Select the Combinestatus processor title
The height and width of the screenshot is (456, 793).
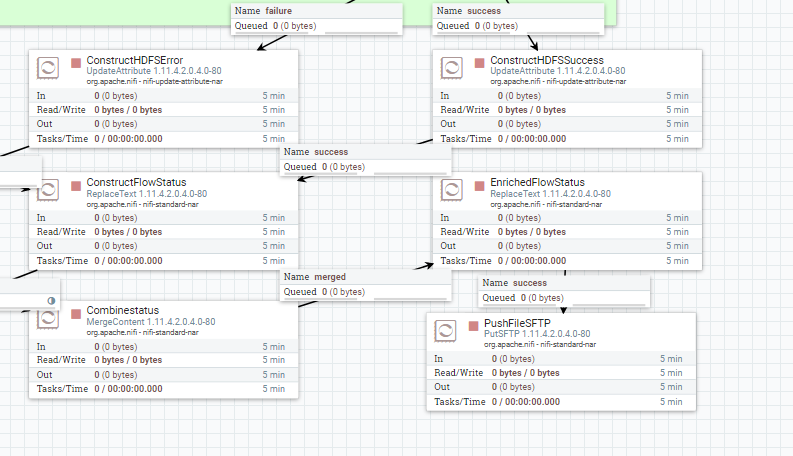[122, 310]
